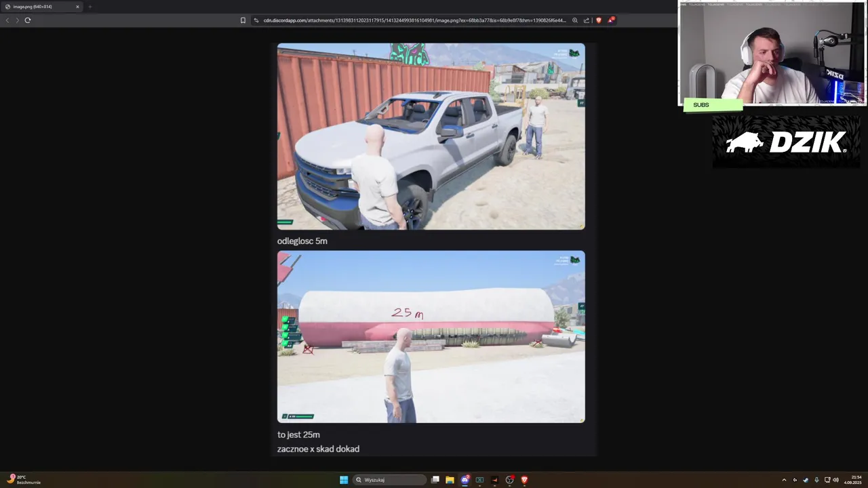Screen dimensions: 868x488
Task: Click the green SUBS label
Action: coord(713,105)
